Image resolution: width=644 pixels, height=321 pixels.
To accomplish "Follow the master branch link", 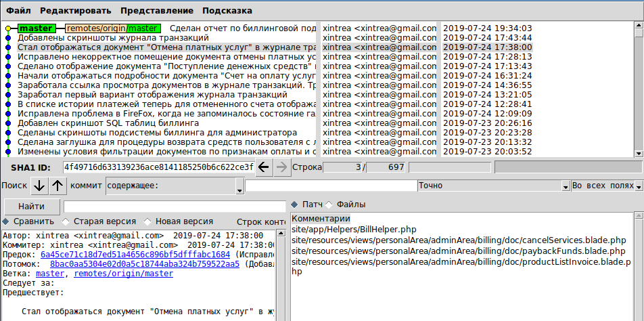I will pyautogui.click(x=50, y=274).
